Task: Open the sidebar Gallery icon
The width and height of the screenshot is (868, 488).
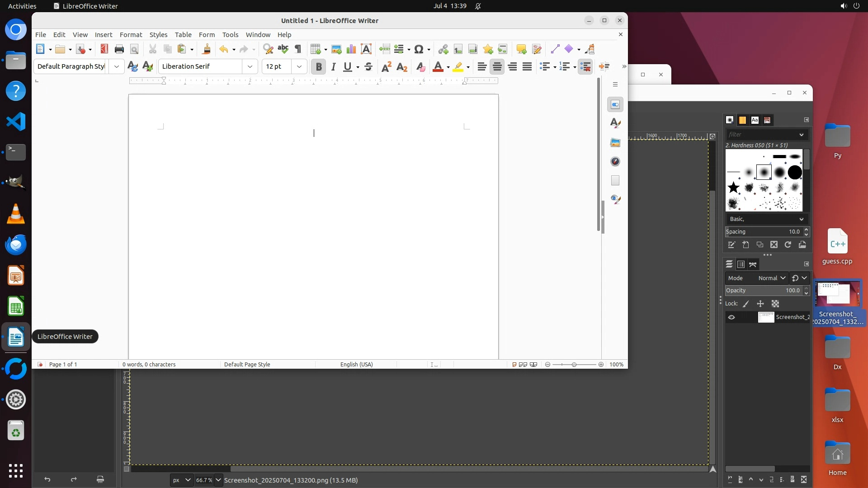Action: 615,143
